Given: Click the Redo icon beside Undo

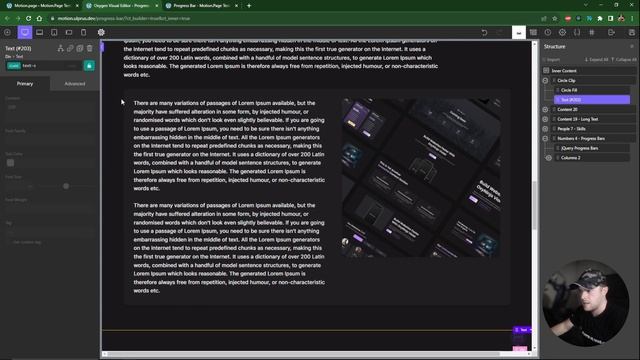Looking at the screenshot, I should click(x=500, y=32).
